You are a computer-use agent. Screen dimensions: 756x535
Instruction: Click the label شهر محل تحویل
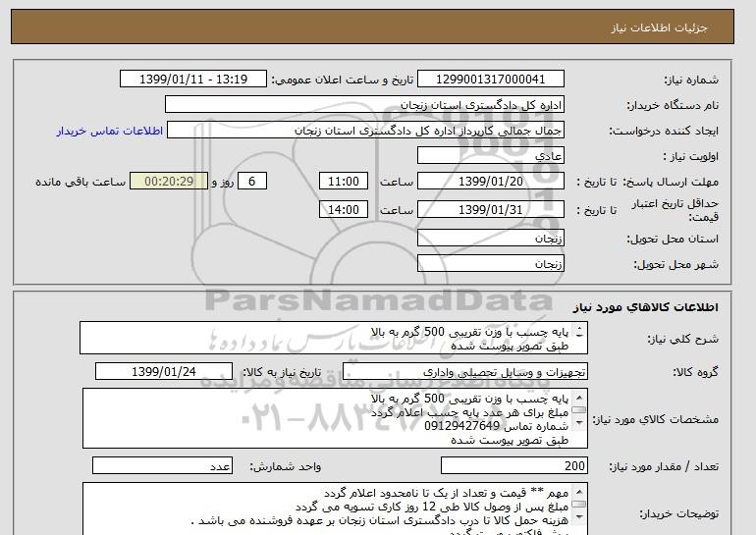pos(675,265)
